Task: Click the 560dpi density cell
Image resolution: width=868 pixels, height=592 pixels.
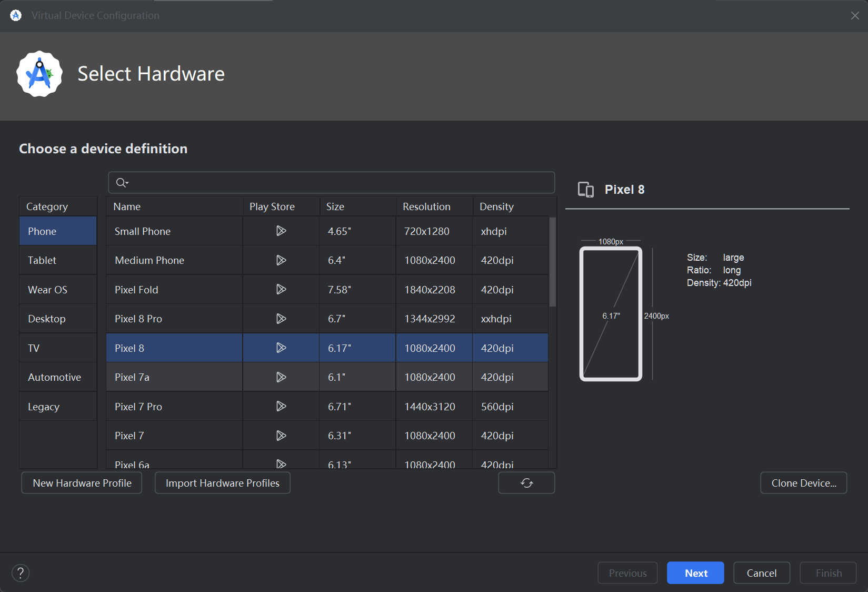Action: (510, 407)
